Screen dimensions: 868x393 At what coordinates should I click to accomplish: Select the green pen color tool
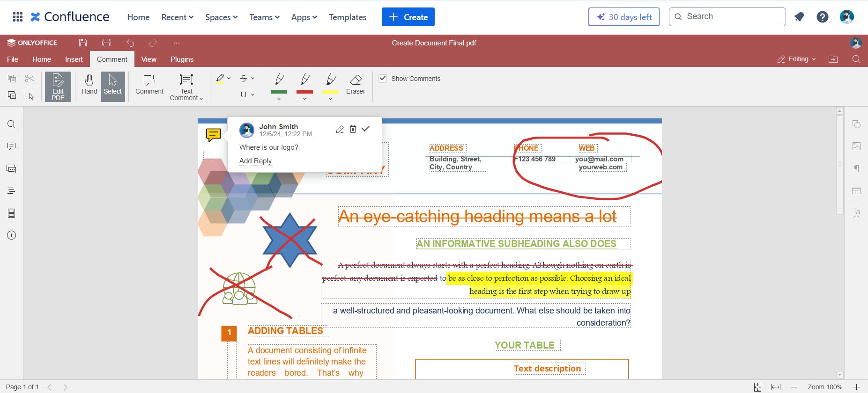(x=279, y=83)
